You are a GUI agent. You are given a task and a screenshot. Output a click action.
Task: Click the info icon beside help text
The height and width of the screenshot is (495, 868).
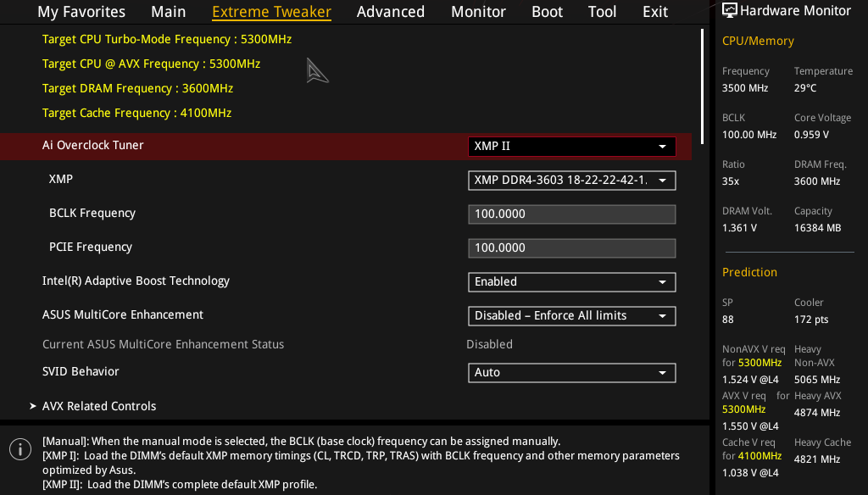(x=20, y=449)
